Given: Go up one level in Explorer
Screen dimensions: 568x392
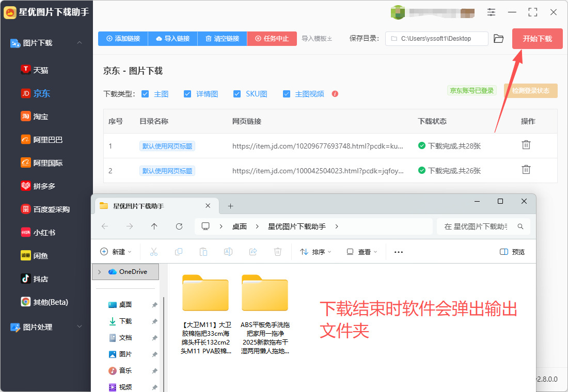Looking at the screenshot, I should pyautogui.click(x=154, y=226).
